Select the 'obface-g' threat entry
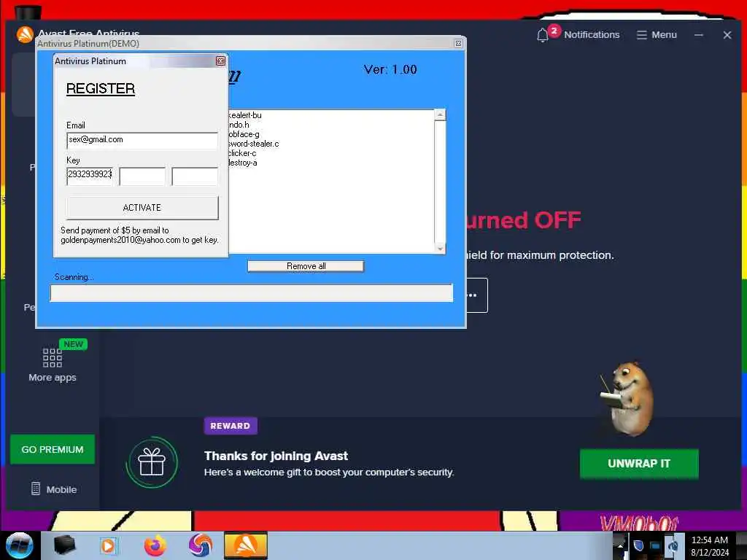 [x=244, y=134]
